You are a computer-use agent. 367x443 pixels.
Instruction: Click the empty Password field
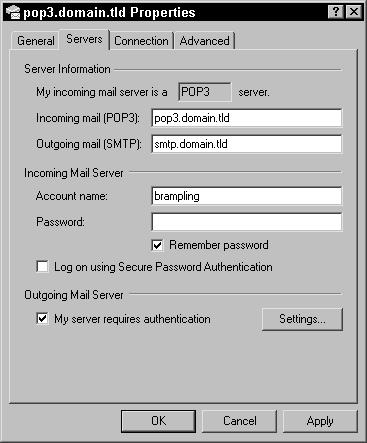pyautogui.click(x=246, y=222)
